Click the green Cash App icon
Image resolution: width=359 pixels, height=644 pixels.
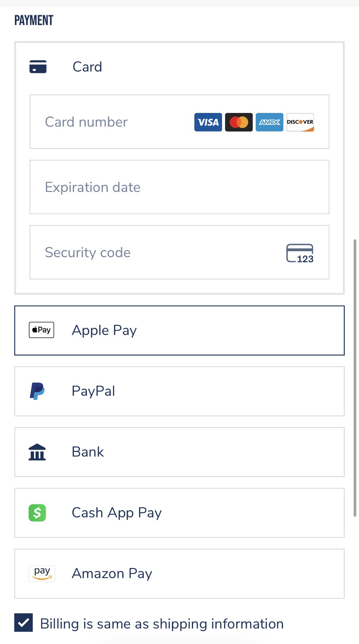[37, 513]
